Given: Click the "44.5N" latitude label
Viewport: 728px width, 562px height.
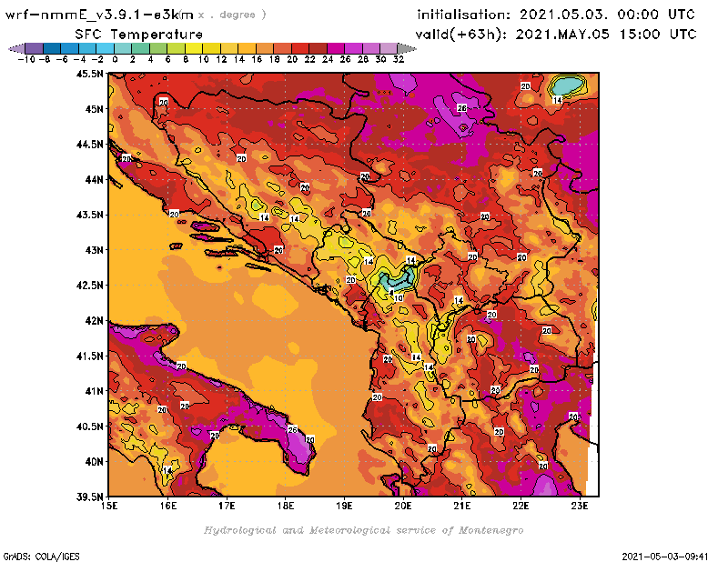Looking at the screenshot, I should point(89,145).
